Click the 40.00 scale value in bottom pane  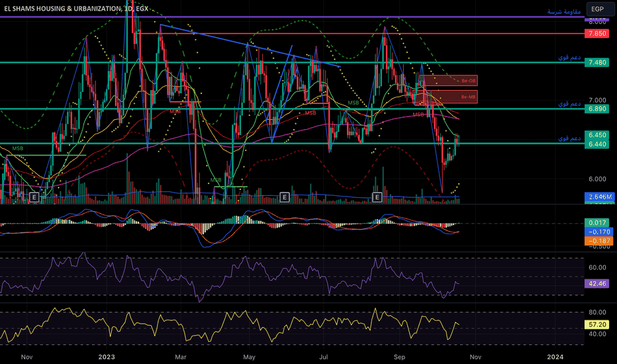click(597, 334)
